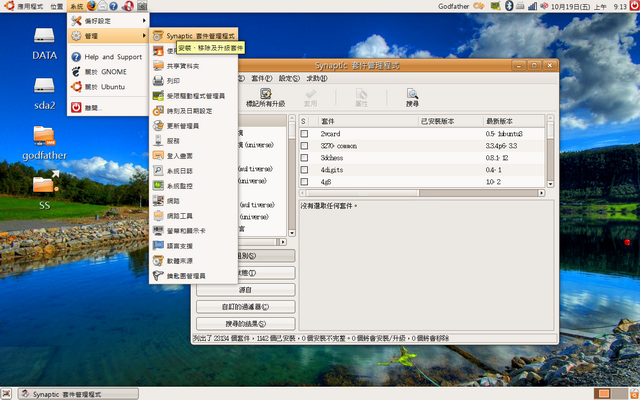Open 服務 (Services) from the submenu

pyautogui.click(x=193, y=141)
